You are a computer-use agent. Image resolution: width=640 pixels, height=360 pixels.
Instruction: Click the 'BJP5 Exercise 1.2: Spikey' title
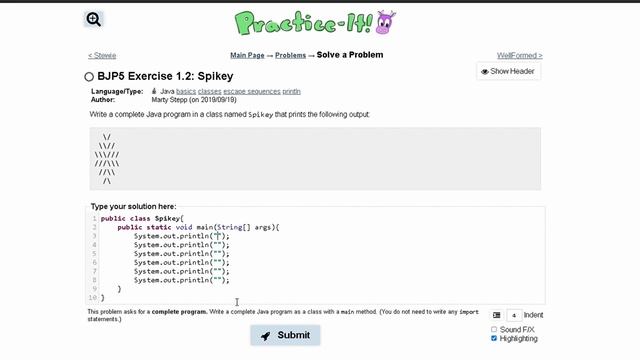point(165,76)
